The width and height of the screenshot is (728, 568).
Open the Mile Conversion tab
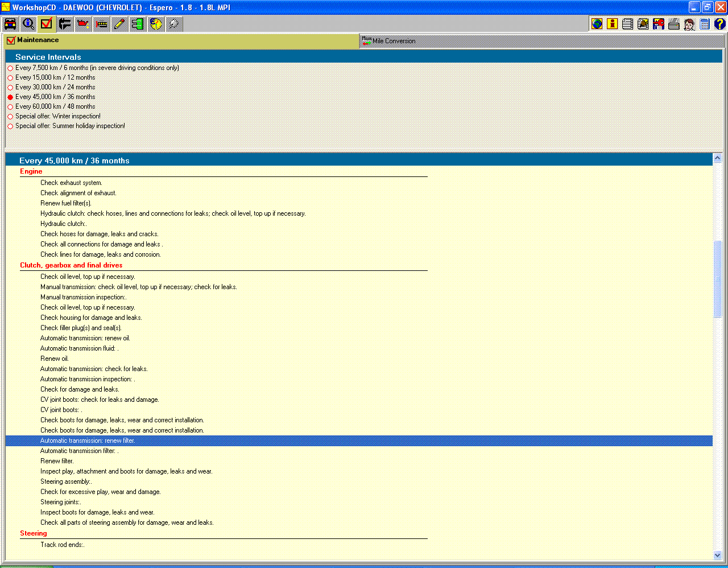pyautogui.click(x=541, y=41)
